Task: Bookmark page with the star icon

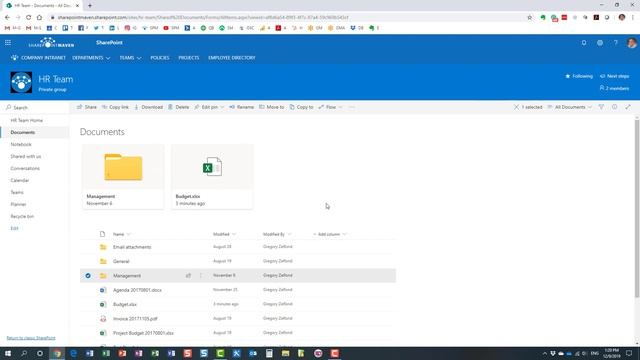Action: (530, 18)
